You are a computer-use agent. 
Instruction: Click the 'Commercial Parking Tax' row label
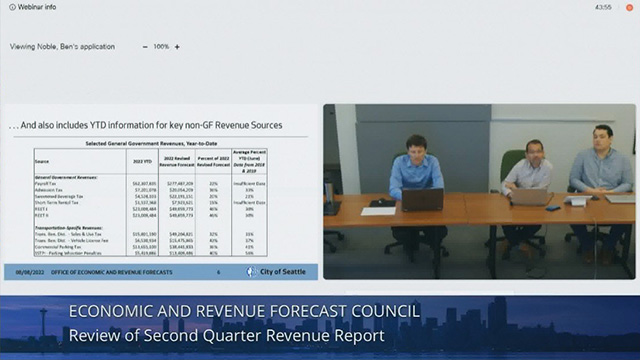pos(58,247)
